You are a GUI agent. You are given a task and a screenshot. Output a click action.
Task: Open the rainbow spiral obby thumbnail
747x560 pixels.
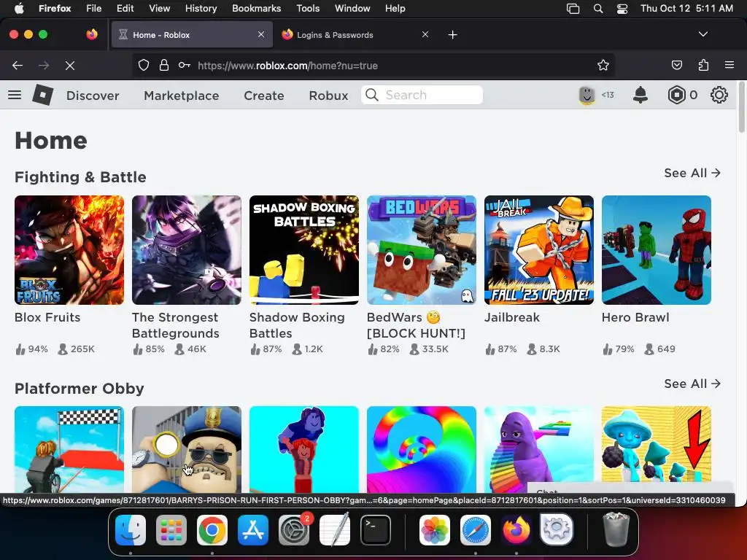click(421, 449)
